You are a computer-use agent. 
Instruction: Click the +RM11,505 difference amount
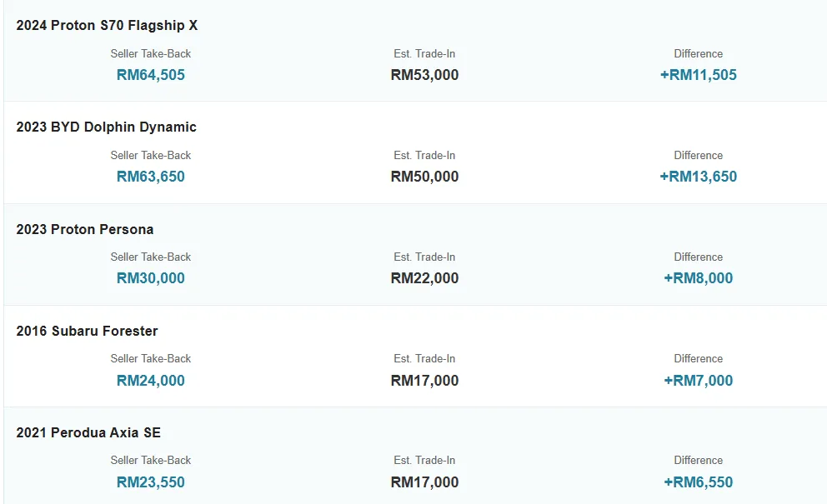[x=699, y=75]
